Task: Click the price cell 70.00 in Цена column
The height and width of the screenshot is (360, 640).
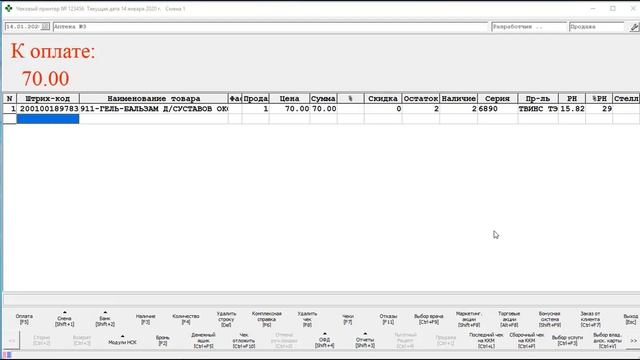Action: (289, 109)
